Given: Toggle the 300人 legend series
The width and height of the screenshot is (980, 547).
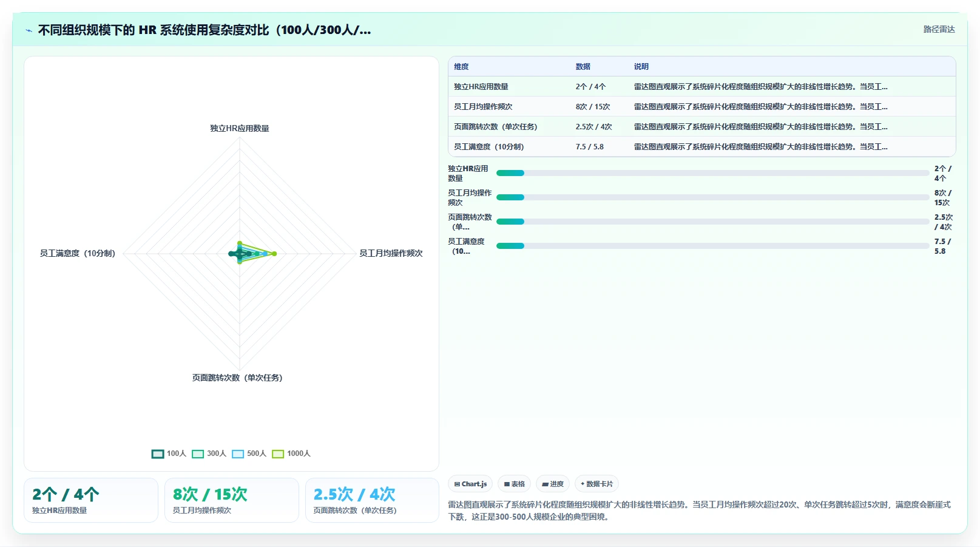Looking at the screenshot, I should click(x=209, y=454).
